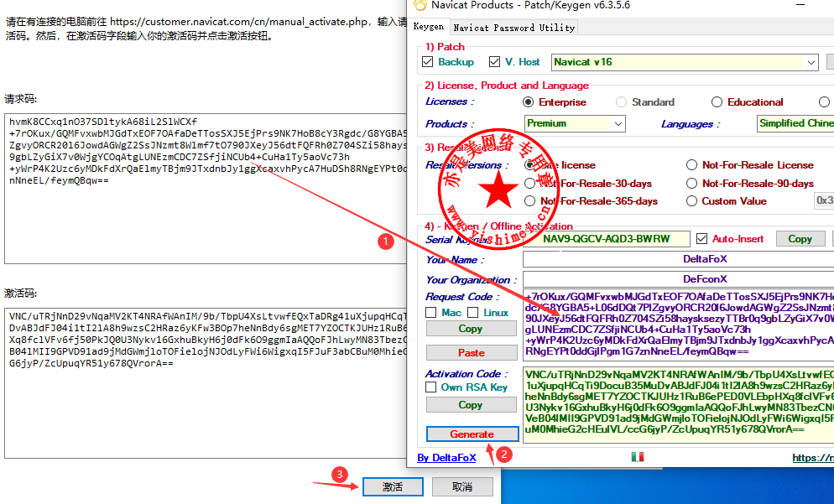Toggle the Auto-Insert checkbox
Viewport: 834px width, 504px height.
pyautogui.click(x=701, y=239)
